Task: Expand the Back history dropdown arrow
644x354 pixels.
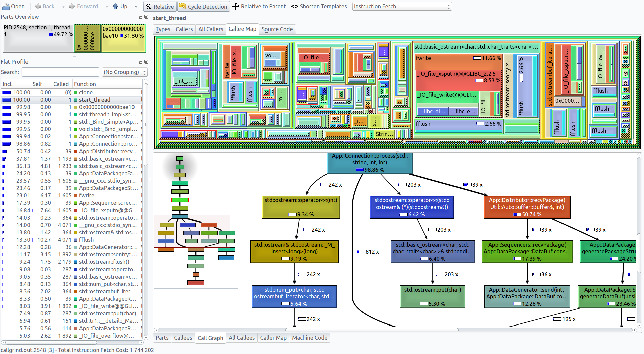Action: [63, 6]
